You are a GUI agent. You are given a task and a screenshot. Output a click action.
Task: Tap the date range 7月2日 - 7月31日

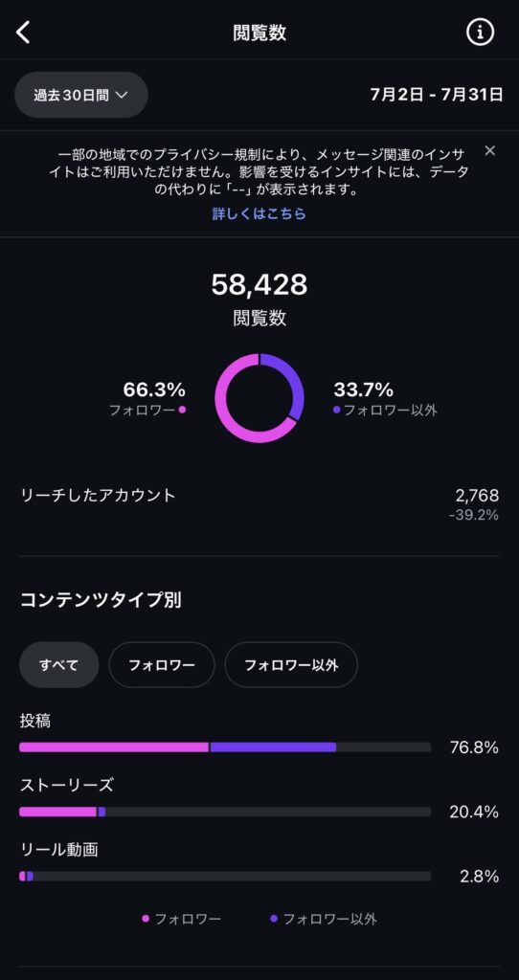[x=437, y=95]
